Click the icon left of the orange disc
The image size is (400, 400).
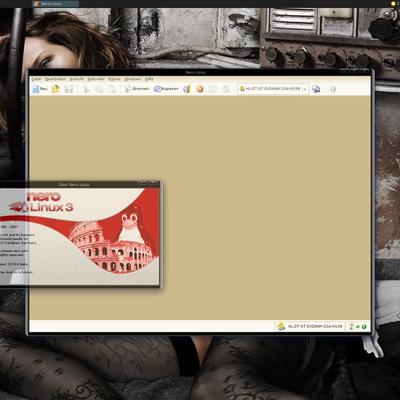point(187,89)
